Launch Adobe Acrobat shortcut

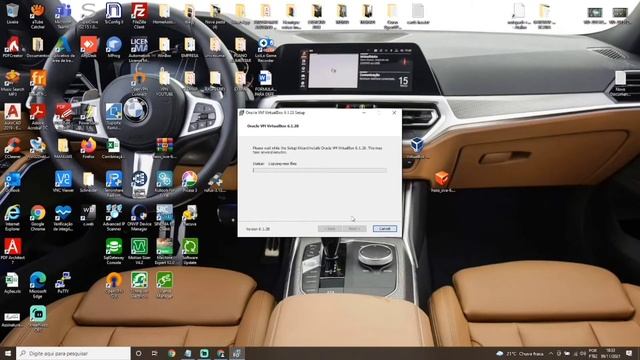[38, 116]
